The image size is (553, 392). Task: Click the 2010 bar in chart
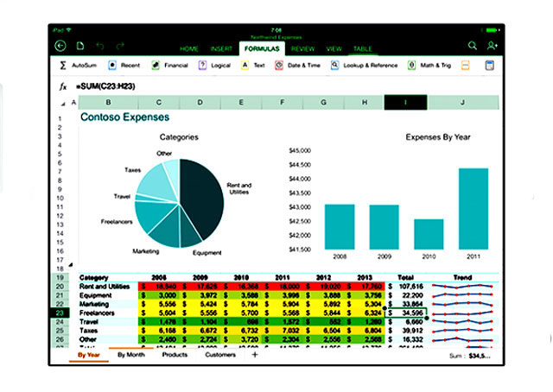pyautogui.click(x=429, y=234)
